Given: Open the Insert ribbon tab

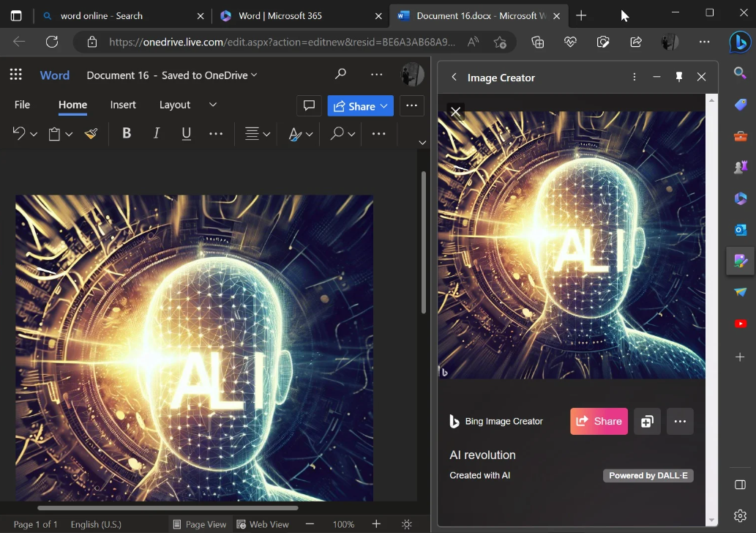Looking at the screenshot, I should pos(123,105).
